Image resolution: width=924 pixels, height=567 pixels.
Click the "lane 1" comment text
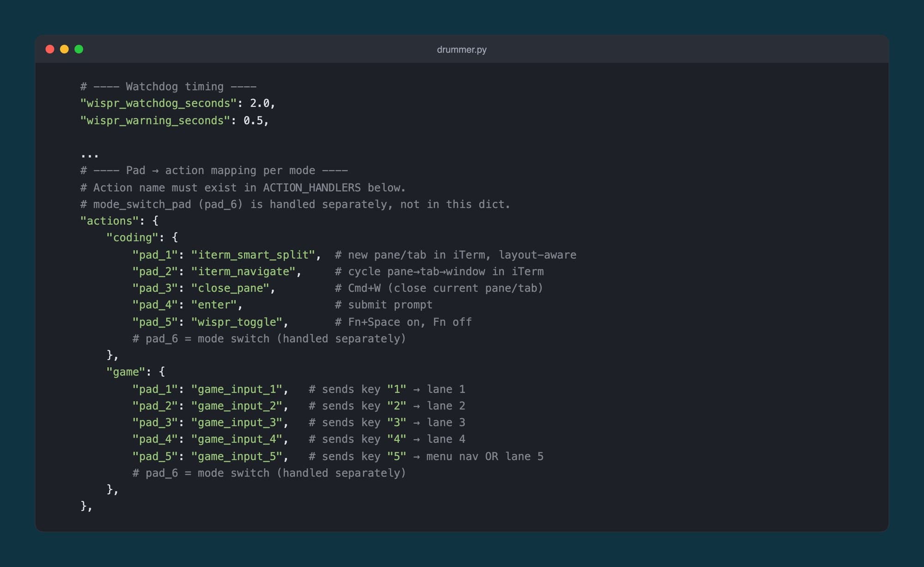tap(446, 389)
